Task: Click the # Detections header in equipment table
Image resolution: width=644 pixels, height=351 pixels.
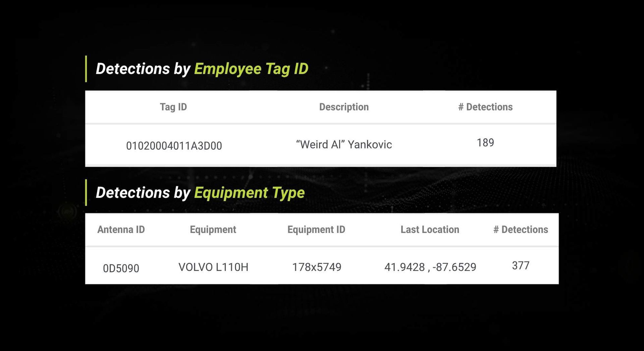Action: (521, 230)
